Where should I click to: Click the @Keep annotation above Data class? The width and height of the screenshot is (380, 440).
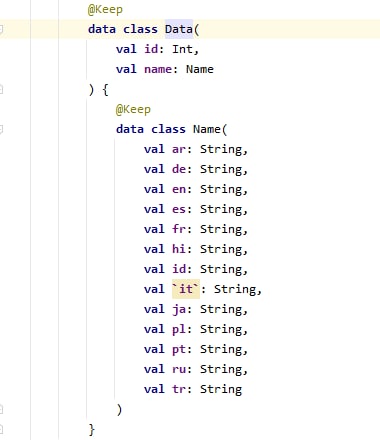105,9
